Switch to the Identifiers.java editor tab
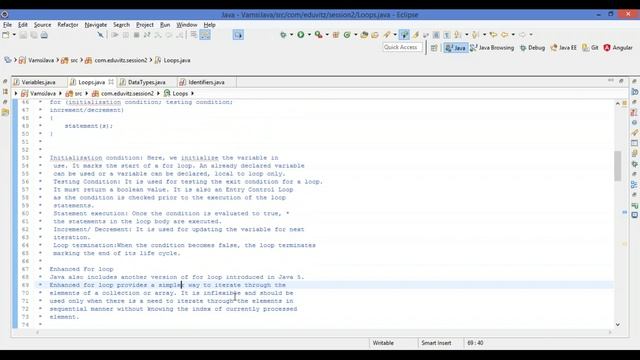Image resolution: width=640 pixels, height=360 pixels. pyautogui.click(x=207, y=82)
